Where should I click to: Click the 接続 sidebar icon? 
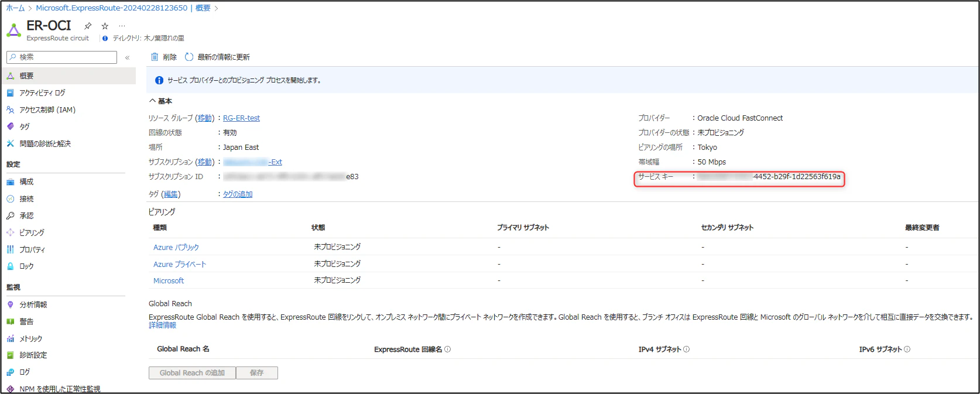pos(10,198)
